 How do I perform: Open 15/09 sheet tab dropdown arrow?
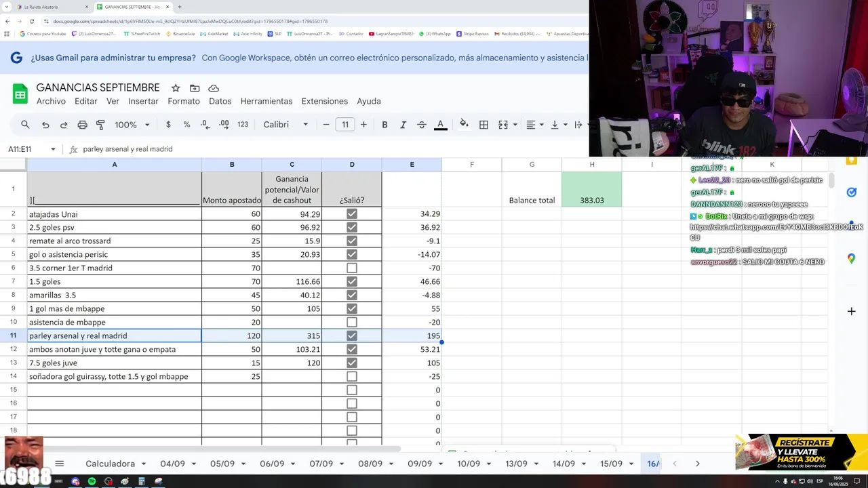(x=631, y=464)
